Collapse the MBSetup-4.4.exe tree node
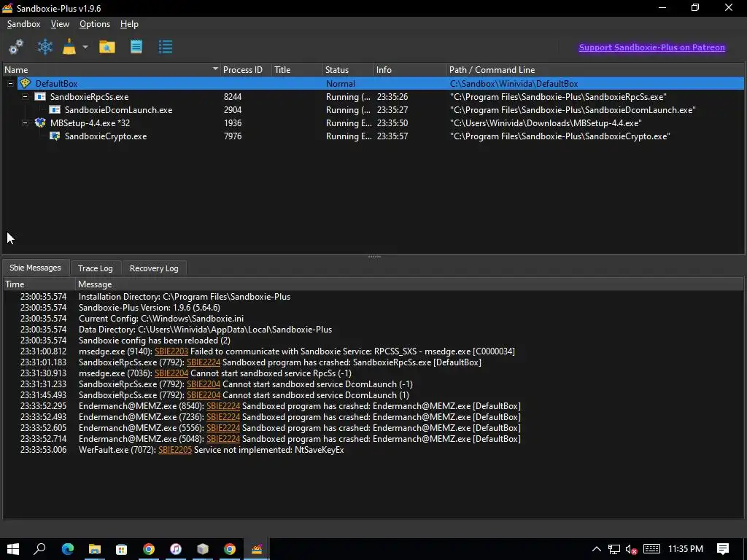The width and height of the screenshot is (747, 560). pyautogui.click(x=25, y=122)
